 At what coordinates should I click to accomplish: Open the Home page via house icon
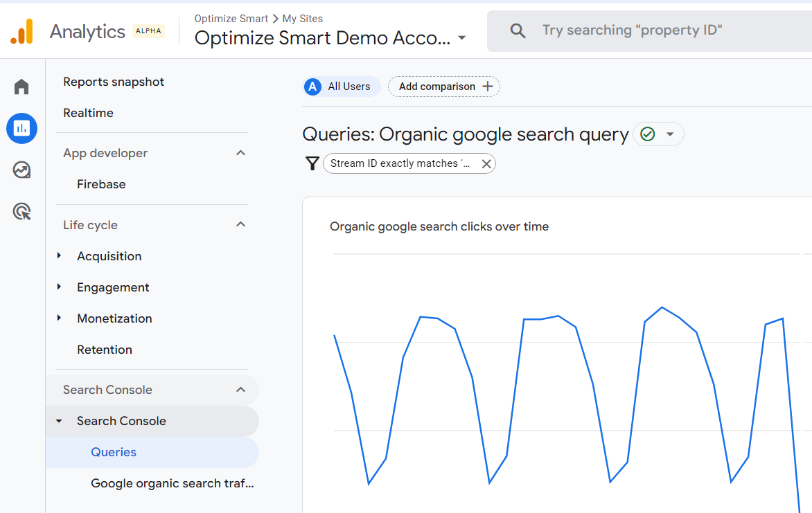click(21, 87)
